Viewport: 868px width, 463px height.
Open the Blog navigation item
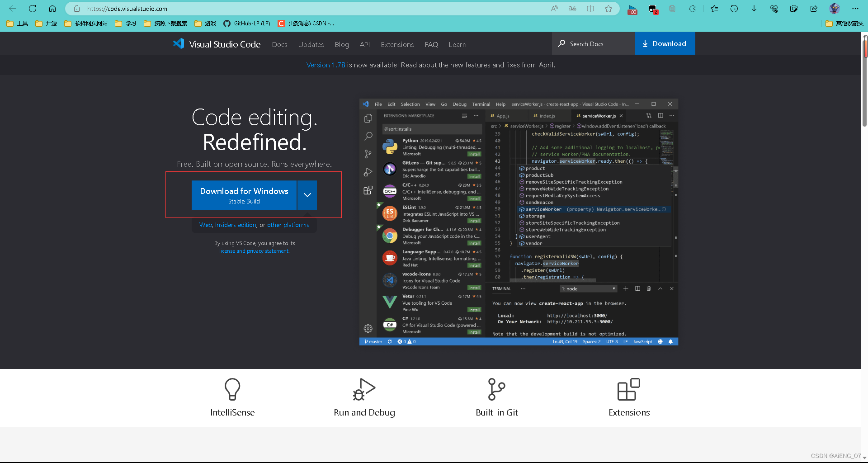click(342, 44)
